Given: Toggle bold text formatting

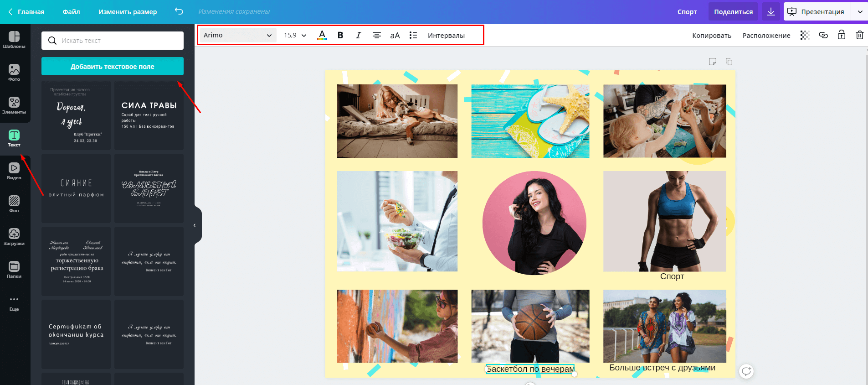Looking at the screenshot, I should (340, 35).
